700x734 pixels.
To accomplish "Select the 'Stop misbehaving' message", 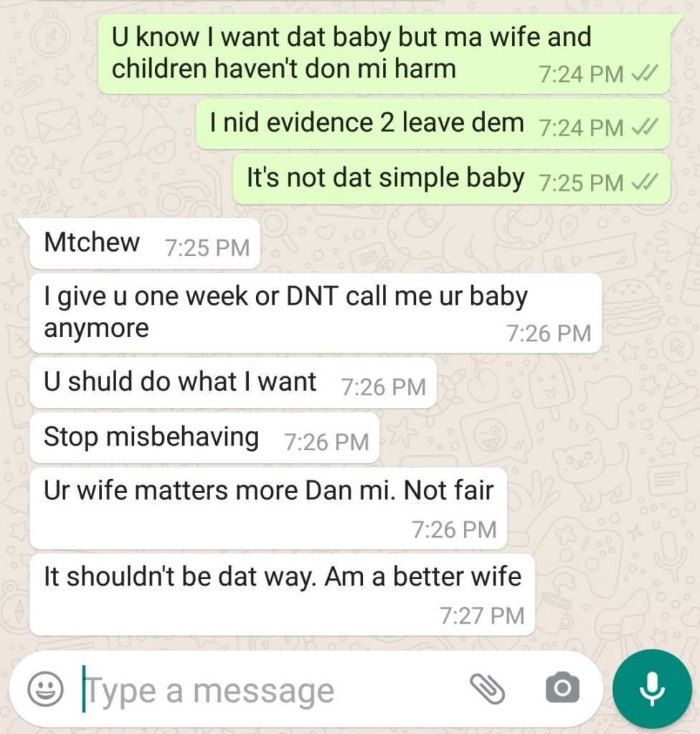I will click(x=204, y=438).
